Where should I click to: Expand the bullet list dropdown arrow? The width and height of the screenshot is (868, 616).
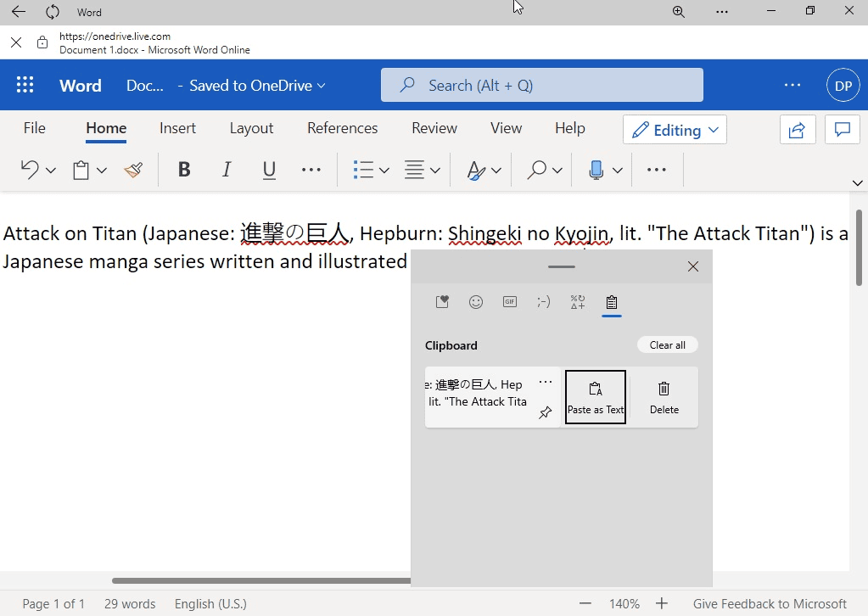(384, 171)
